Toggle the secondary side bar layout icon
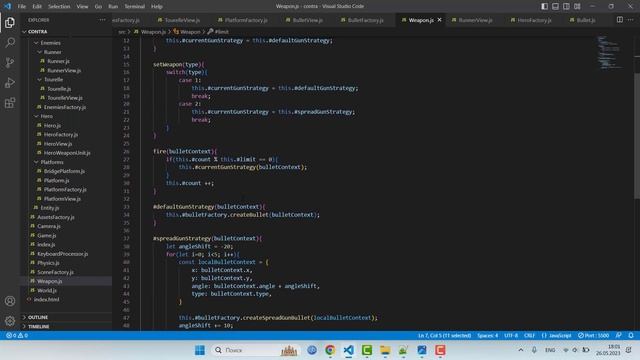Screen dimensions: 640x360 click(566, 6)
